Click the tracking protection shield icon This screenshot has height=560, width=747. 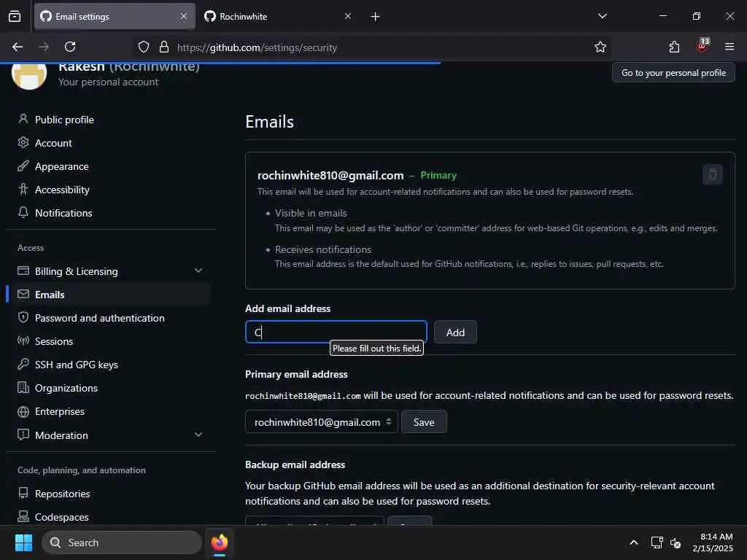pos(144,47)
